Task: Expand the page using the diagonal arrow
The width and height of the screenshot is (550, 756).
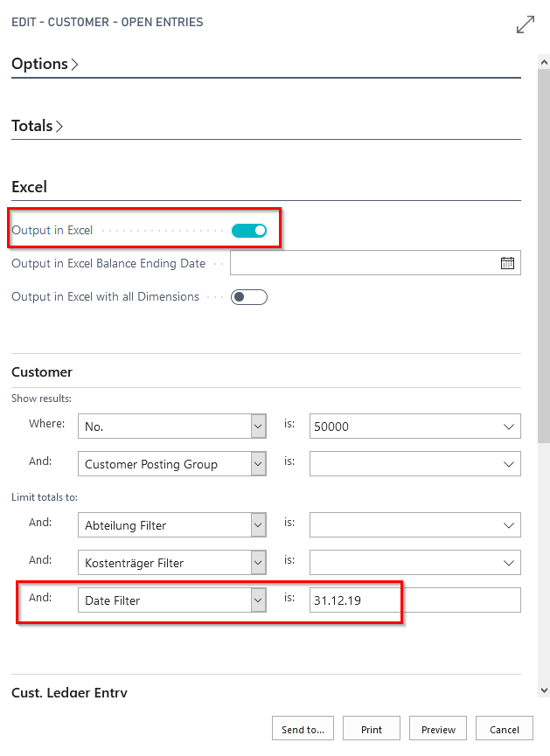Action: (525, 24)
